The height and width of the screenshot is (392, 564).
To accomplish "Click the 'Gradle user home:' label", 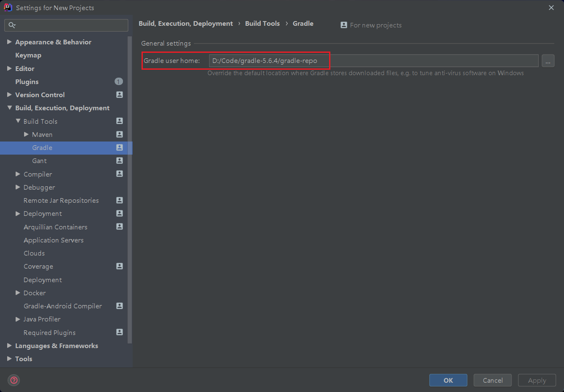I will pyautogui.click(x=172, y=61).
